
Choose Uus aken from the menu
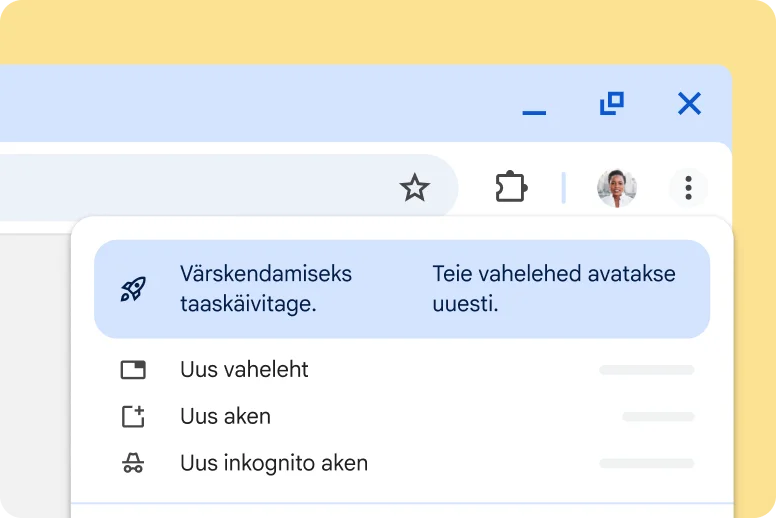pyautogui.click(x=225, y=417)
